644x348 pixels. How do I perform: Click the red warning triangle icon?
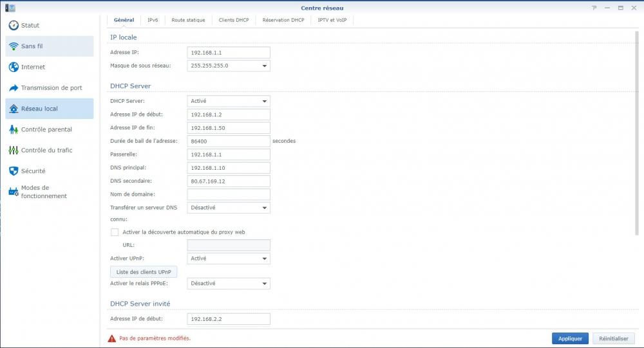(111, 338)
